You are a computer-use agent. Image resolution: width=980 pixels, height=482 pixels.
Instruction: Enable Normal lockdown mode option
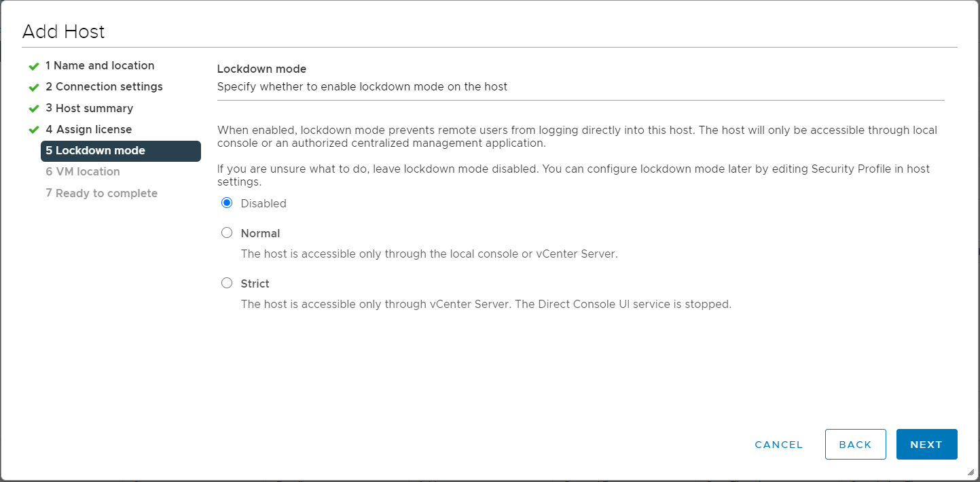click(x=227, y=233)
